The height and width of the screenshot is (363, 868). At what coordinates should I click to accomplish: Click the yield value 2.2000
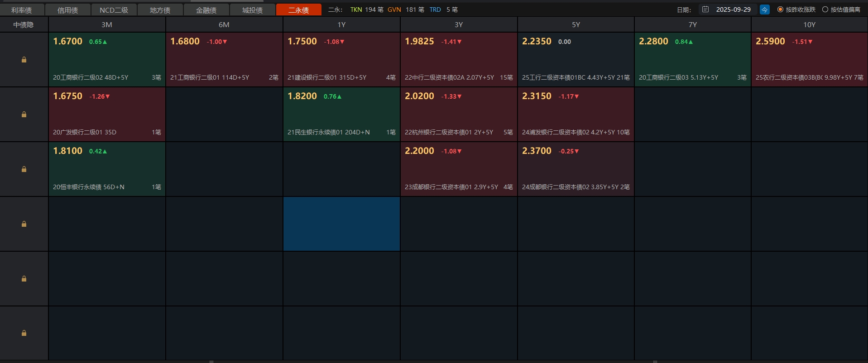[x=419, y=151]
